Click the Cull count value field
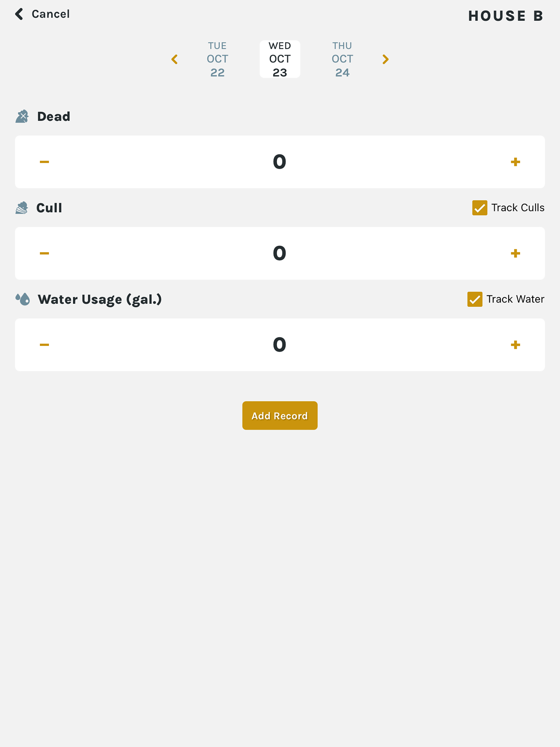Image resolution: width=560 pixels, height=747 pixels. [280, 253]
